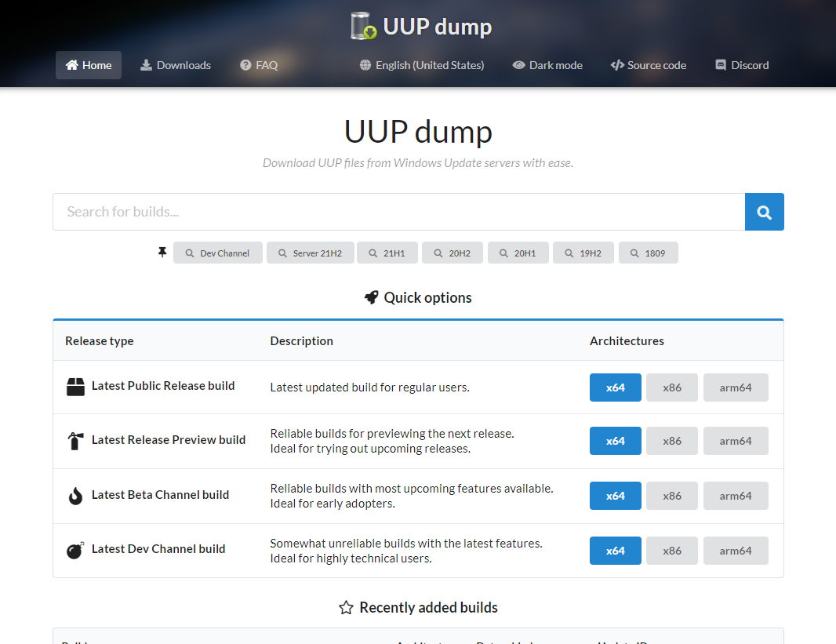836x644 pixels.
Task: Click the 'Description' column header
Action: point(302,341)
